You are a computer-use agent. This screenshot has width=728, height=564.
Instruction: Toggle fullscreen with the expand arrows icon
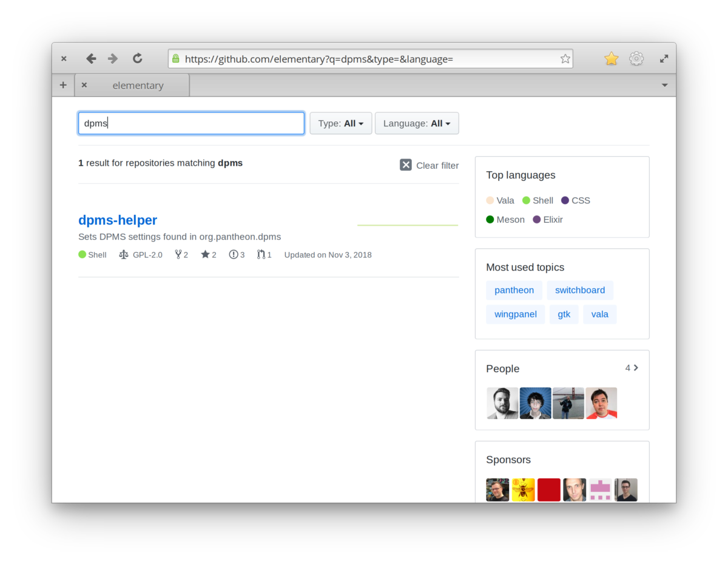(x=664, y=59)
